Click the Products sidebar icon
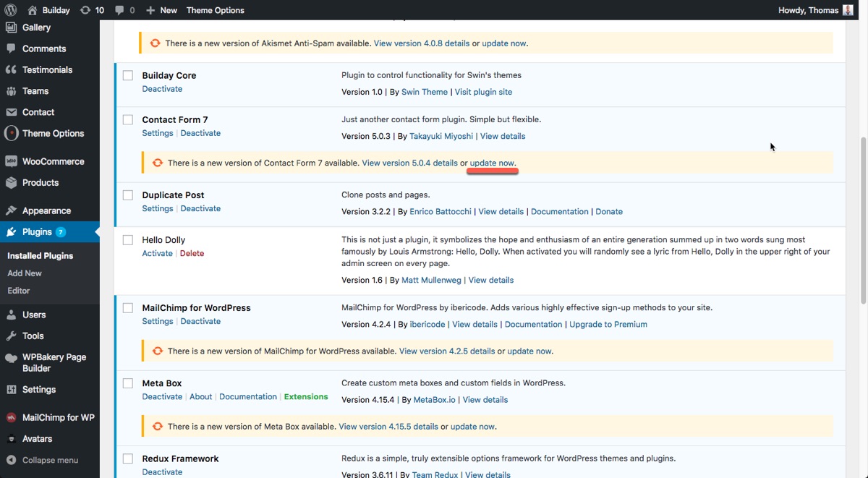This screenshot has width=868, height=478. (x=11, y=183)
